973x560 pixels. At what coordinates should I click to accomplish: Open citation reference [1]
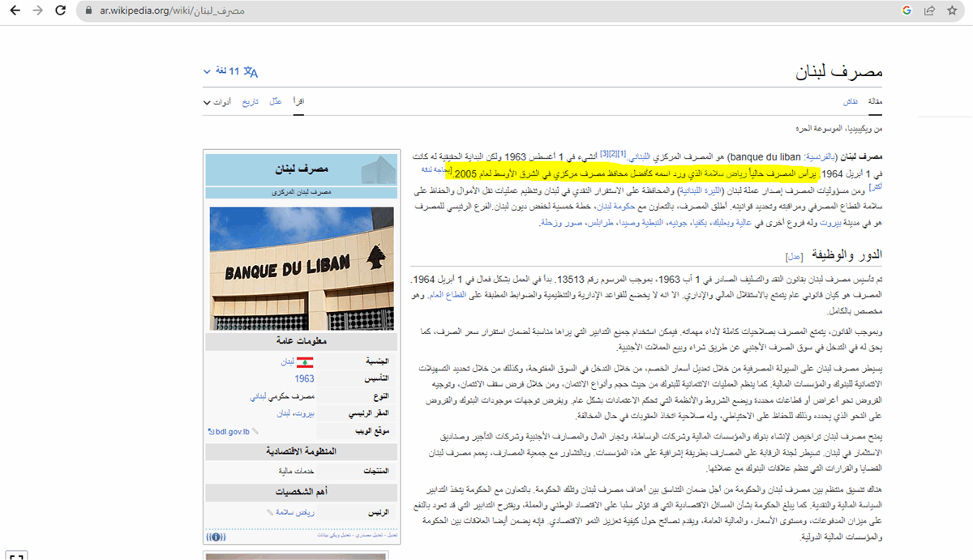click(623, 152)
